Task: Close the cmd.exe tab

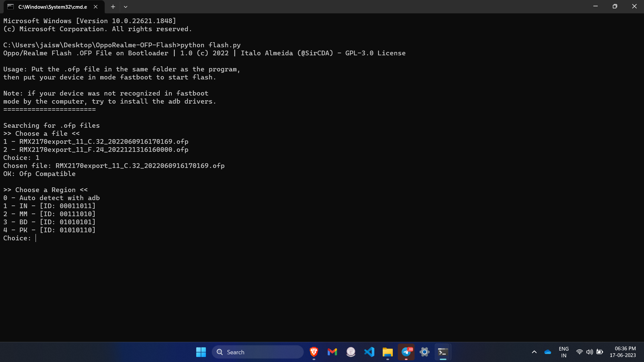Action: click(96, 7)
